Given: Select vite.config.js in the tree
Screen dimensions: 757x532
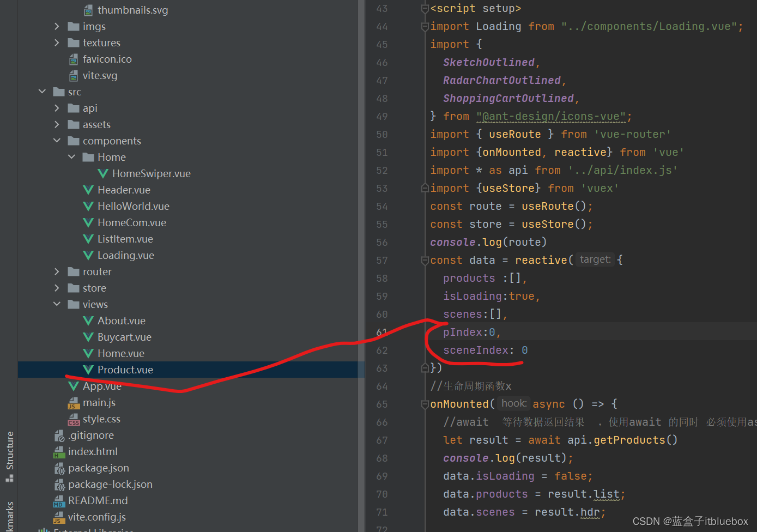Looking at the screenshot, I should click(x=96, y=517).
